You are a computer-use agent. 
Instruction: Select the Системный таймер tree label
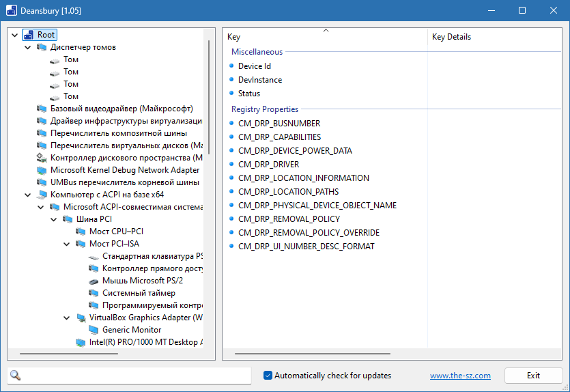coord(139,293)
